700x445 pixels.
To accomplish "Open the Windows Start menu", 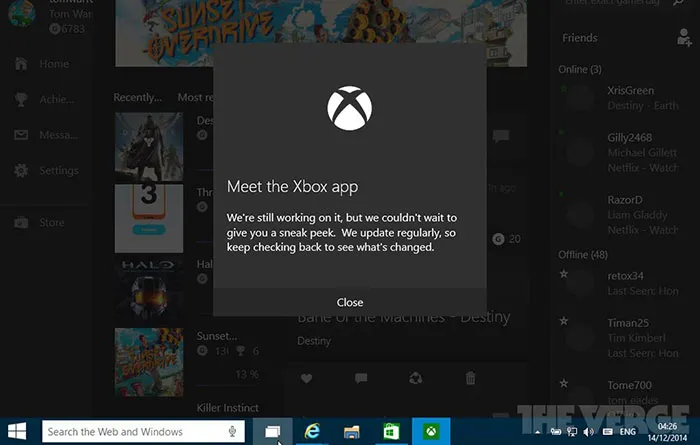I will pos(17,432).
